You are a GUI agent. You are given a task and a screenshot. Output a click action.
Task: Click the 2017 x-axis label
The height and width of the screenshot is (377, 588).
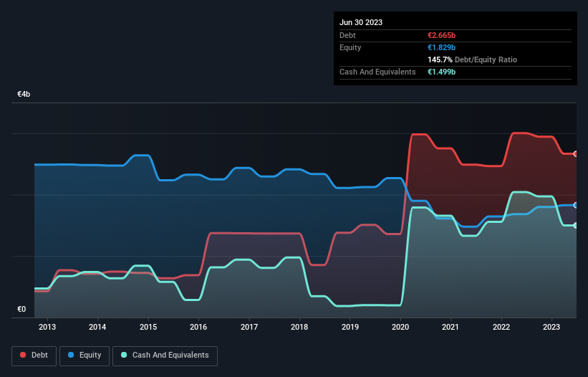[x=249, y=327]
